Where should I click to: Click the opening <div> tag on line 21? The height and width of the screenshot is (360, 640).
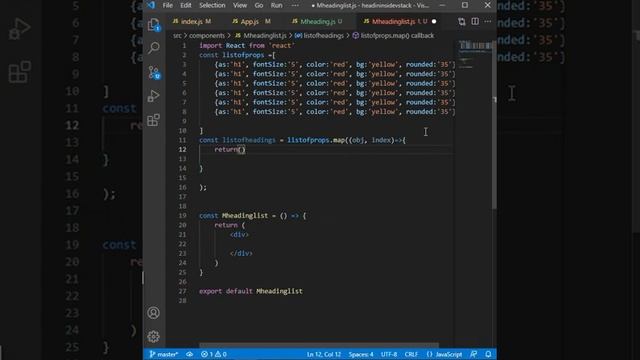[239, 235]
